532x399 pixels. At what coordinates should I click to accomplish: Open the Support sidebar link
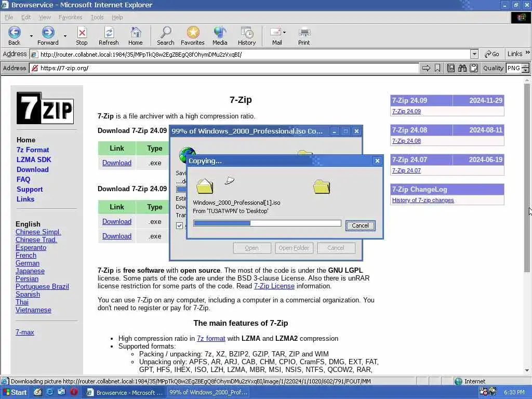click(30, 189)
